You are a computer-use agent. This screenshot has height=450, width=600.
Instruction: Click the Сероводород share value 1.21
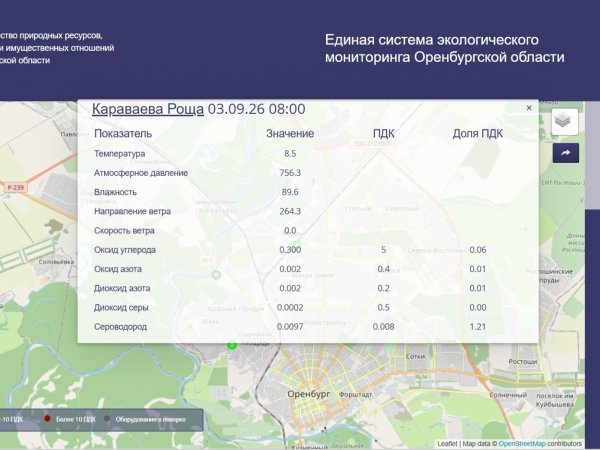pos(478,327)
